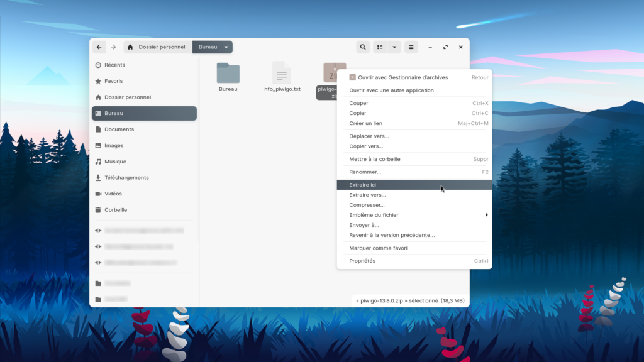Click the Images sidebar icon
Image resolution: width=644 pixels, height=362 pixels.
tap(98, 145)
